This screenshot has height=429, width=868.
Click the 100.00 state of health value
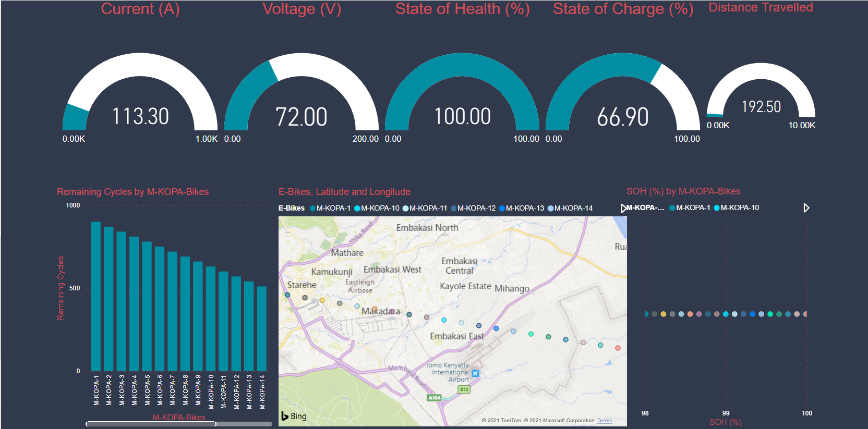[x=463, y=116]
